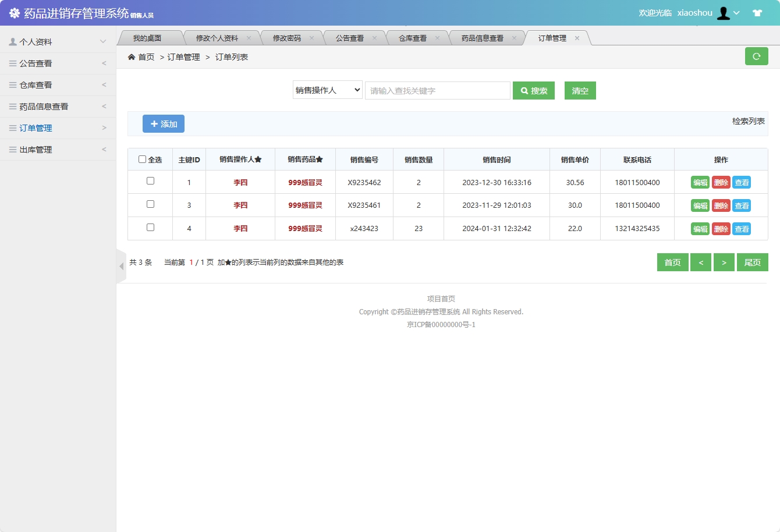Viewport: 780px width, 532px height.
Task: Refresh the page using the green refresh icon
Action: coord(757,56)
